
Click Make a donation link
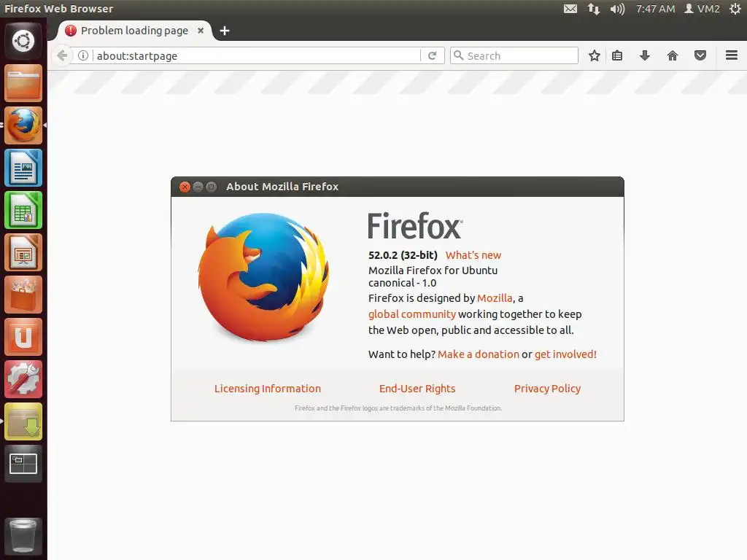click(478, 354)
